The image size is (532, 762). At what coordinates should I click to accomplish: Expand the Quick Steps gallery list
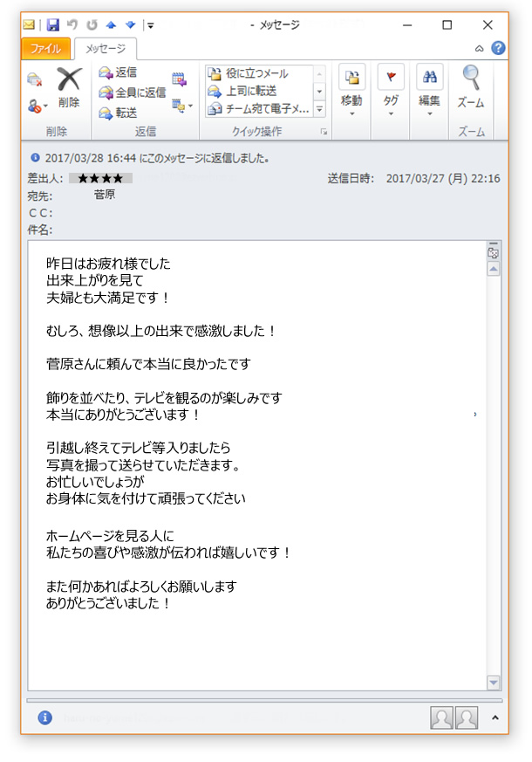(319, 109)
